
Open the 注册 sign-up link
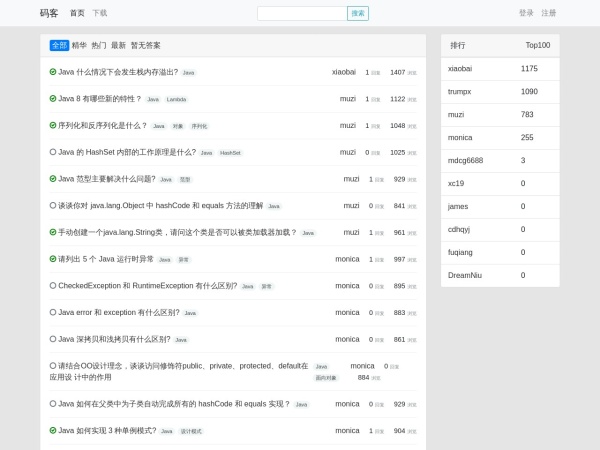click(x=549, y=13)
